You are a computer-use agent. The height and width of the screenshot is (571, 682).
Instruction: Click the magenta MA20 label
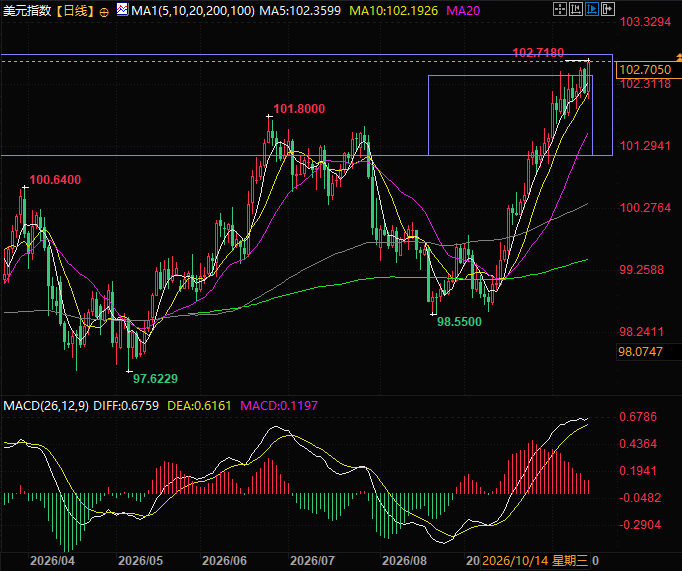[463, 10]
